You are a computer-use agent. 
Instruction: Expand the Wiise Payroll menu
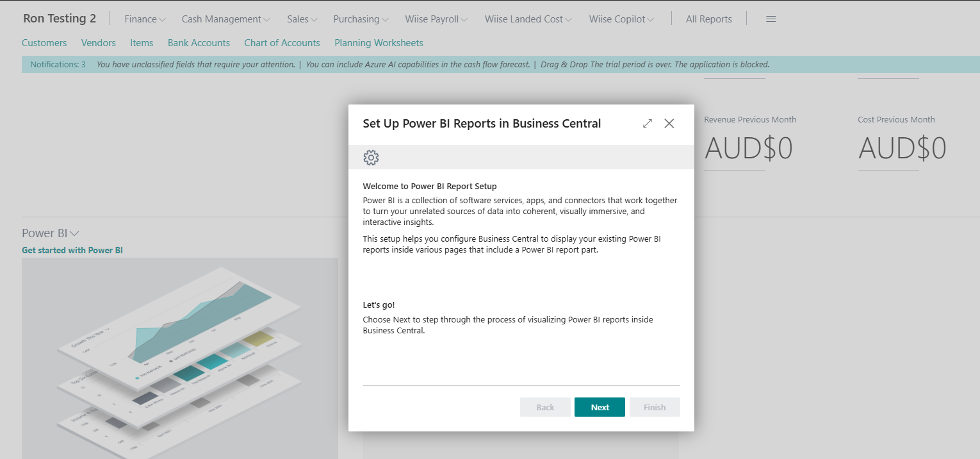[437, 19]
